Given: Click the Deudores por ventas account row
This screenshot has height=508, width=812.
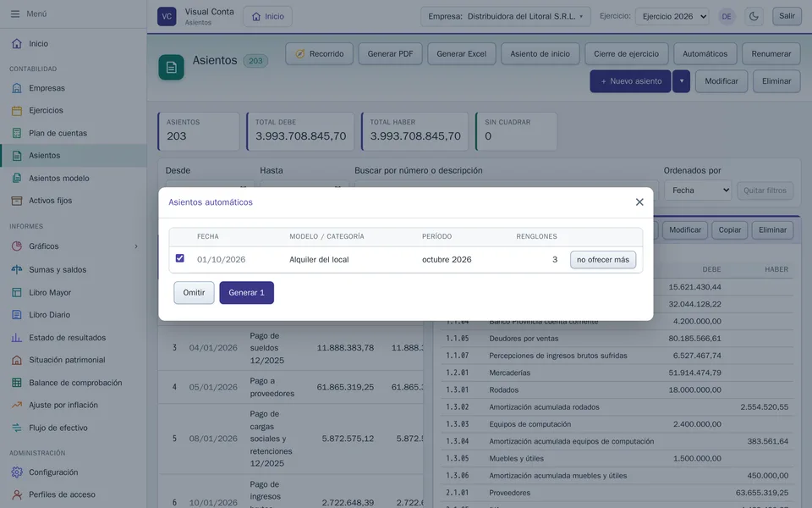Looking at the screenshot, I should tap(617, 339).
